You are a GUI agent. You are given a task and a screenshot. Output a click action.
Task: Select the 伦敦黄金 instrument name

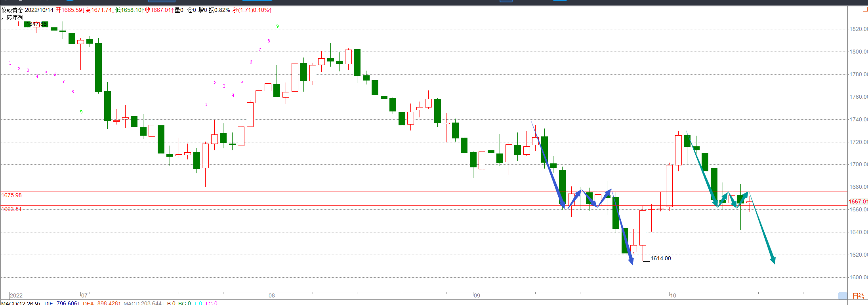coord(12,10)
